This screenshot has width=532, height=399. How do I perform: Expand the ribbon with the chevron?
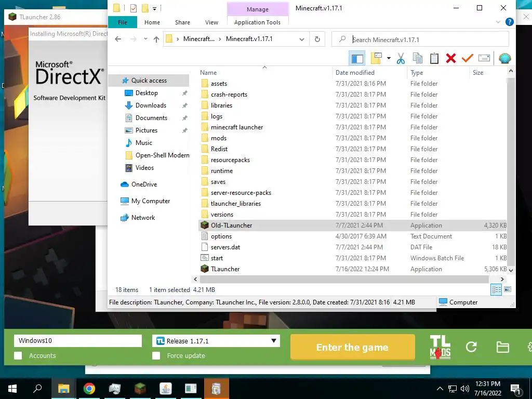pos(498,22)
